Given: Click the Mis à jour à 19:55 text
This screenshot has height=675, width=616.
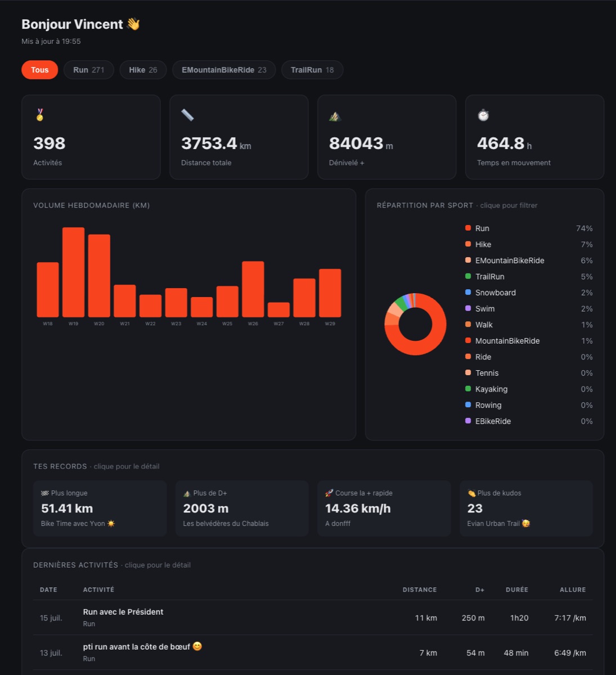Looking at the screenshot, I should [51, 41].
